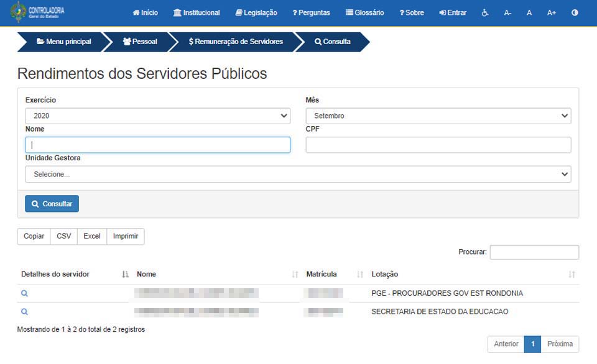Decrease font size with A- button
The width and height of the screenshot is (597, 364).
tap(507, 12)
